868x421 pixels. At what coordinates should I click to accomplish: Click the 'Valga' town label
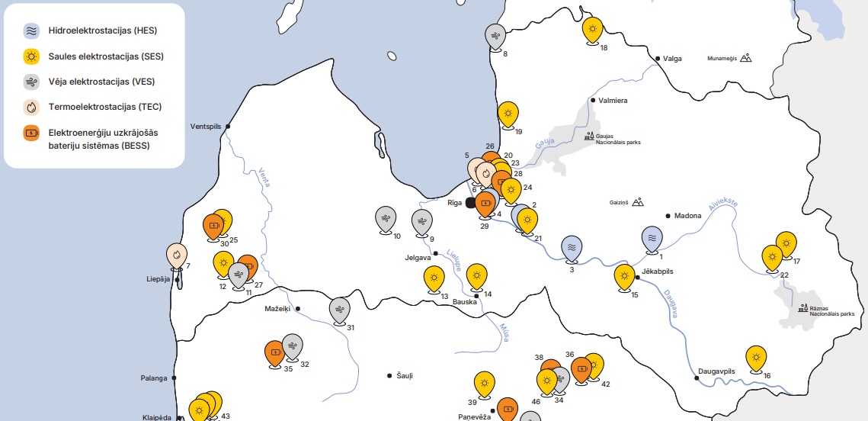pyautogui.click(x=673, y=58)
